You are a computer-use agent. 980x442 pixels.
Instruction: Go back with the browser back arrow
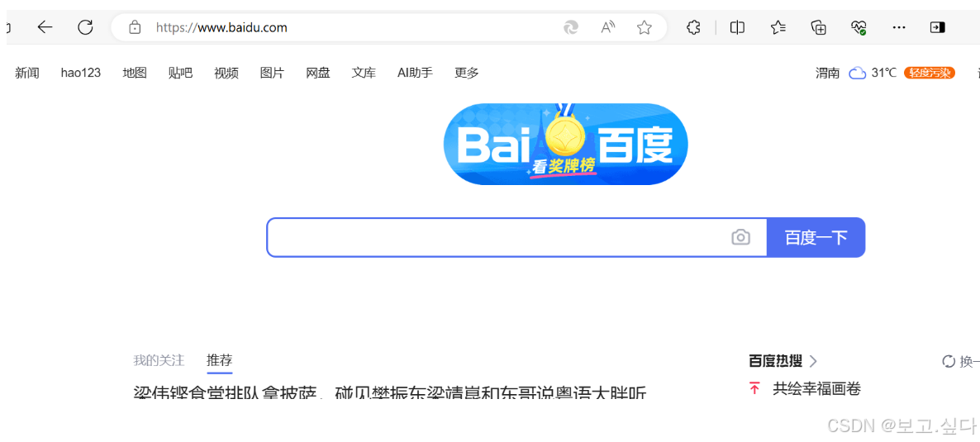click(x=45, y=27)
